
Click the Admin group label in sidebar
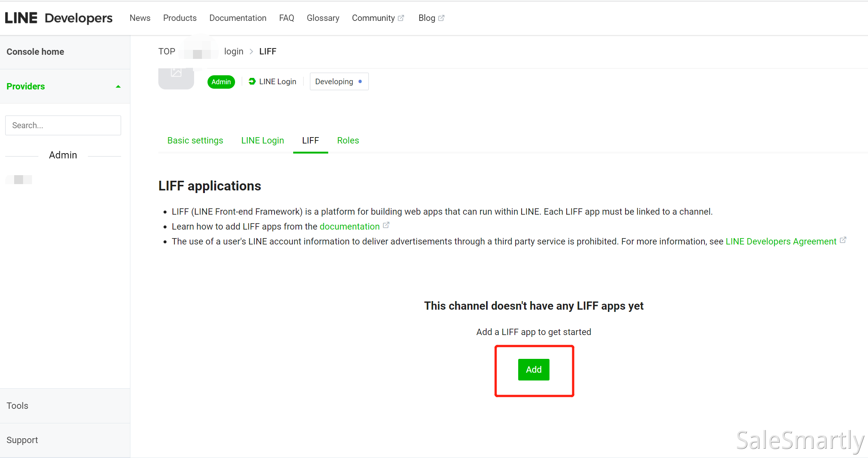coord(63,155)
